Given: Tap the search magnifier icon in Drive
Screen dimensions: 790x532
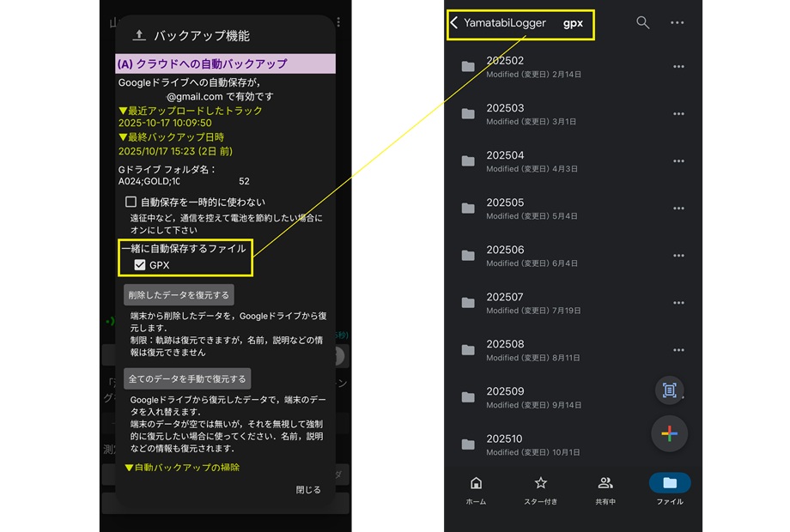Looking at the screenshot, I should click(642, 23).
